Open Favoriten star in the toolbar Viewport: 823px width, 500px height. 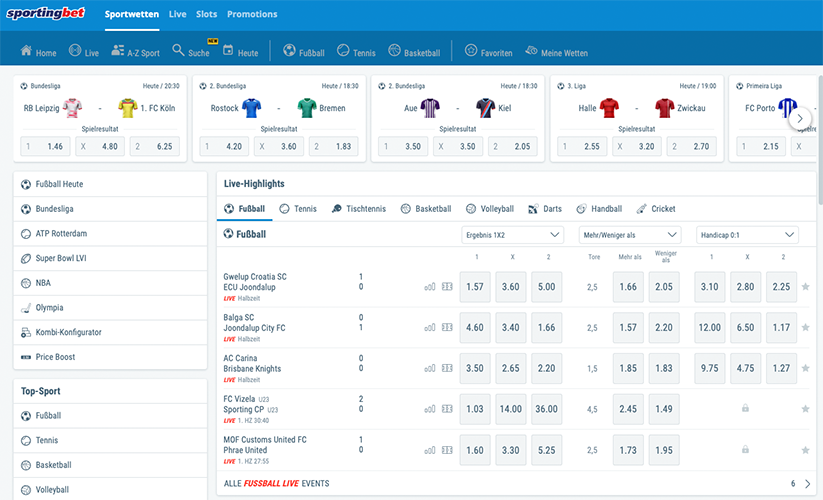click(x=489, y=51)
